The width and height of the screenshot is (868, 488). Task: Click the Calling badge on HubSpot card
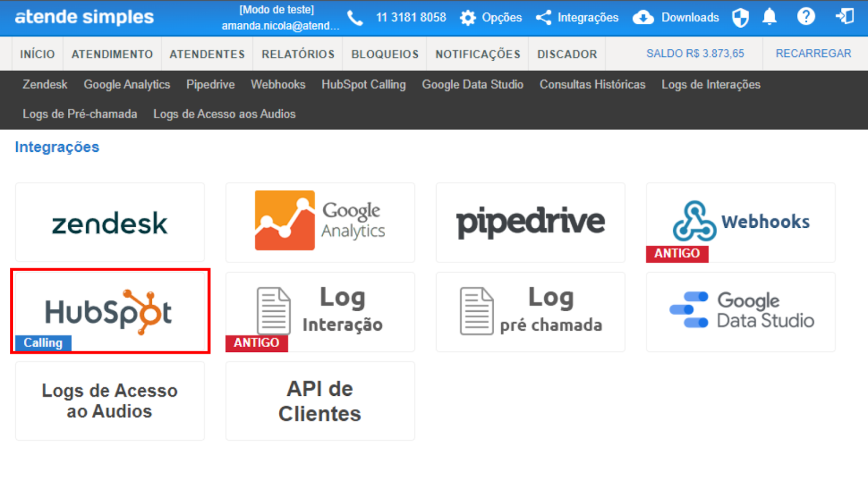(x=43, y=343)
